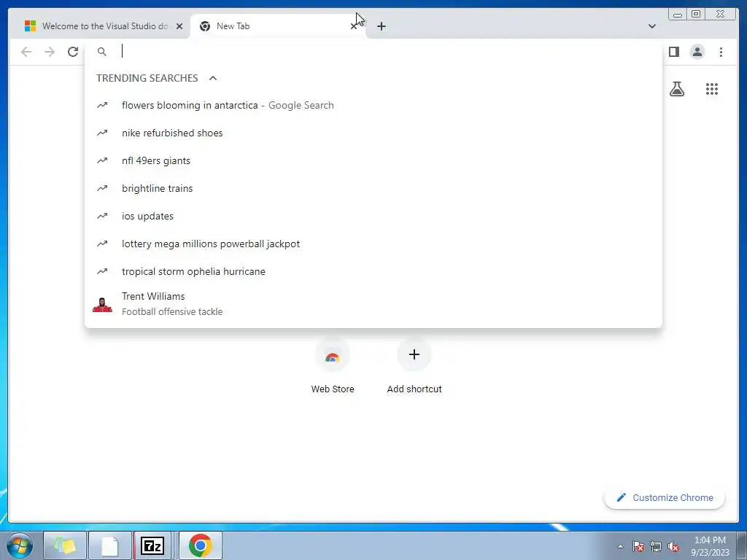Open the Chrome Labs flask icon
747x560 pixels.
coord(676,88)
